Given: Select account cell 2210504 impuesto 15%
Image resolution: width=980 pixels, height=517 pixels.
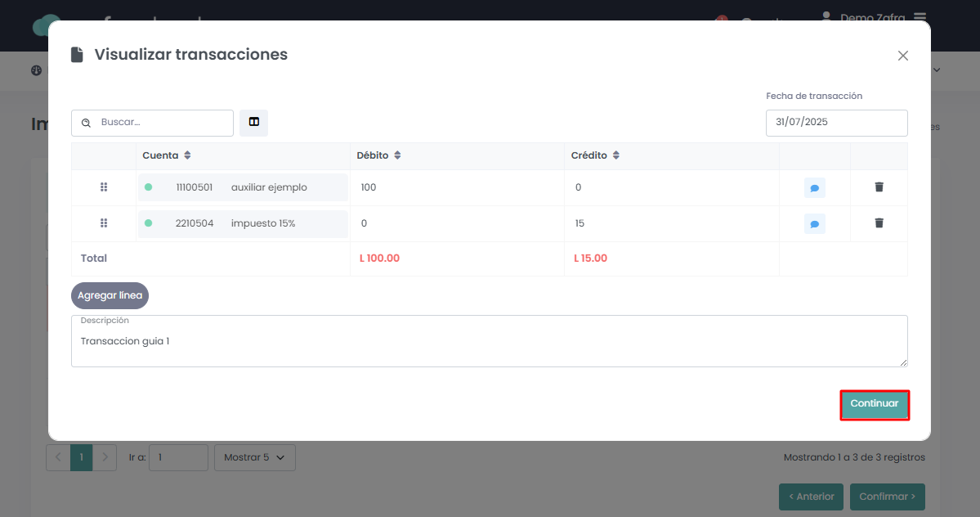Looking at the screenshot, I should click(243, 224).
